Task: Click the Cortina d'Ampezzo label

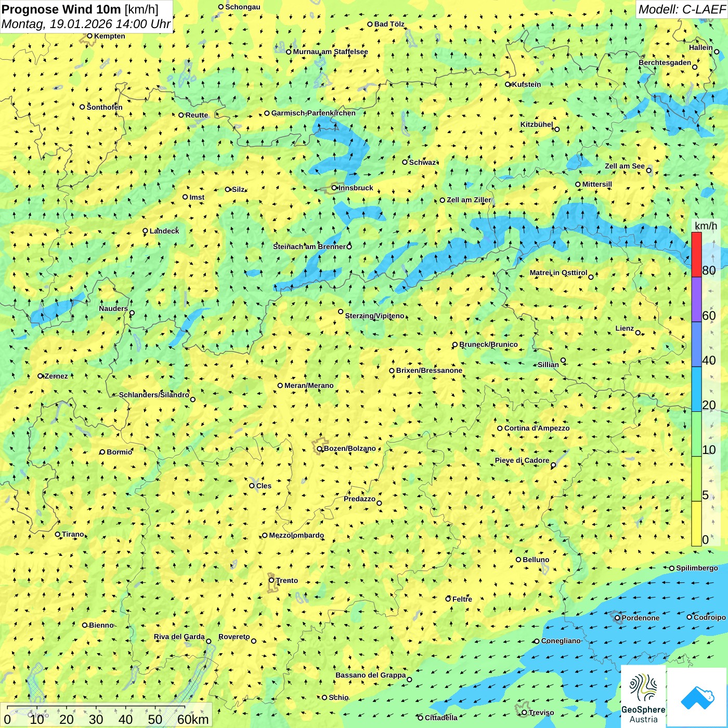Action: coord(537,428)
